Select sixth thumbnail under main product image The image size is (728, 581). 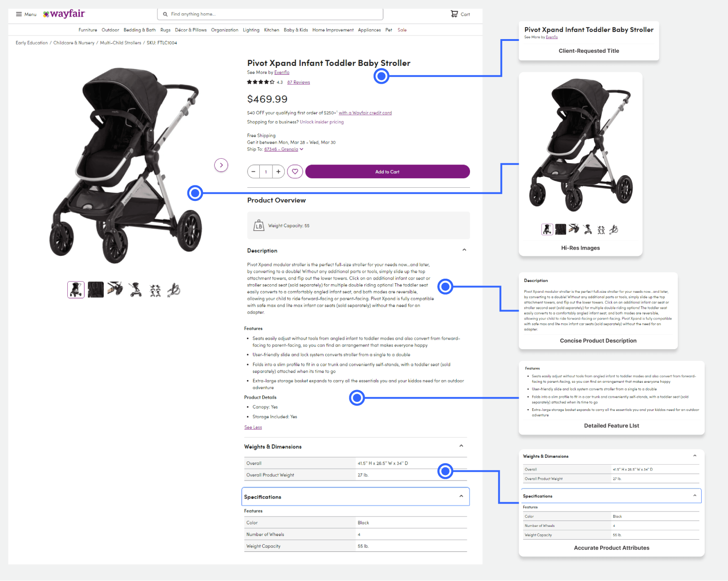tap(174, 290)
